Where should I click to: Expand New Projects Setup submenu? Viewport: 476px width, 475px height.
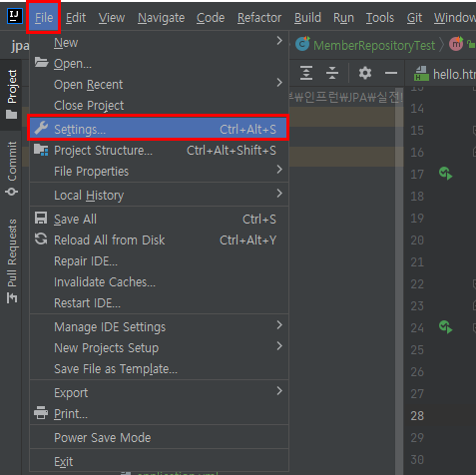159,347
